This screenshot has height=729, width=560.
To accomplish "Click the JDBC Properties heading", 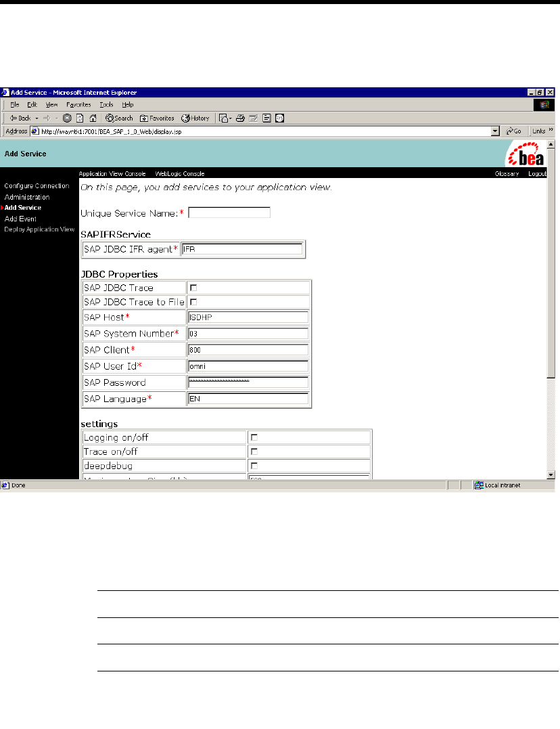I will tap(120, 274).
